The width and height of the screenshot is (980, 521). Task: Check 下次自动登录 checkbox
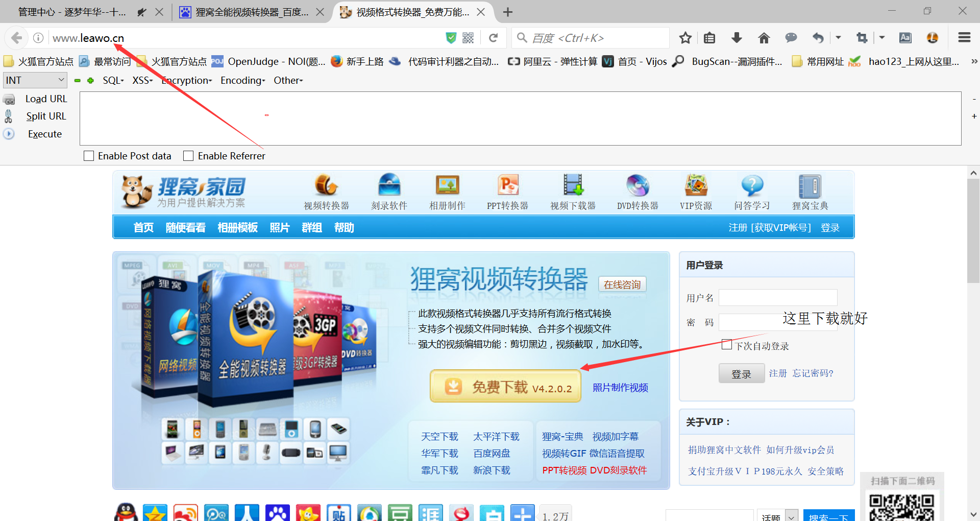(727, 345)
